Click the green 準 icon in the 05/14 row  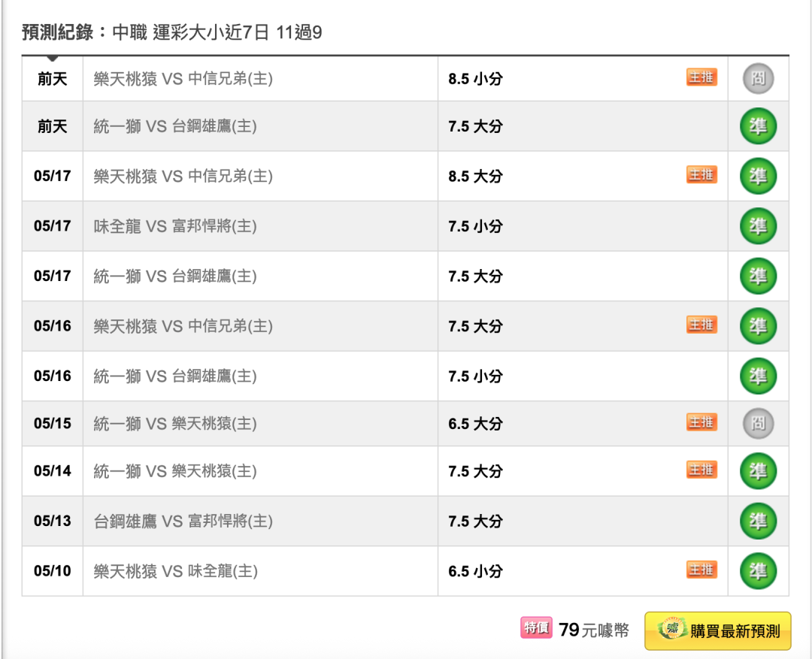tap(758, 471)
